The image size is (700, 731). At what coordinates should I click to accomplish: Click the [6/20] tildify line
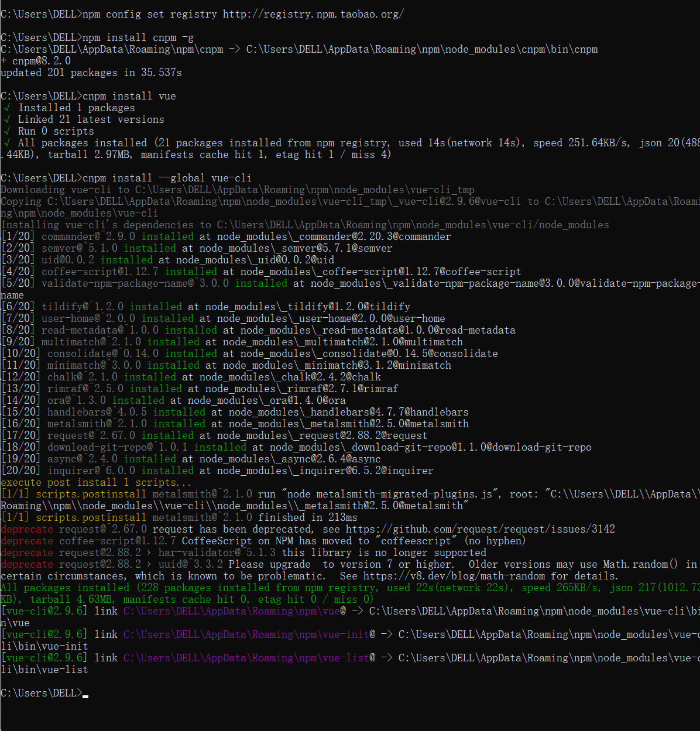(205, 307)
